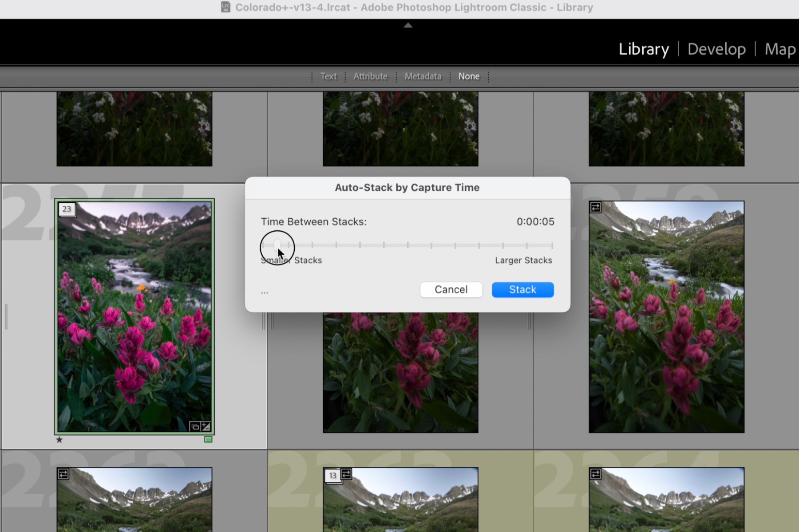This screenshot has width=799, height=532.
Task: Click the sync badge on the bottom-right mountain photo
Action: [x=595, y=474]
